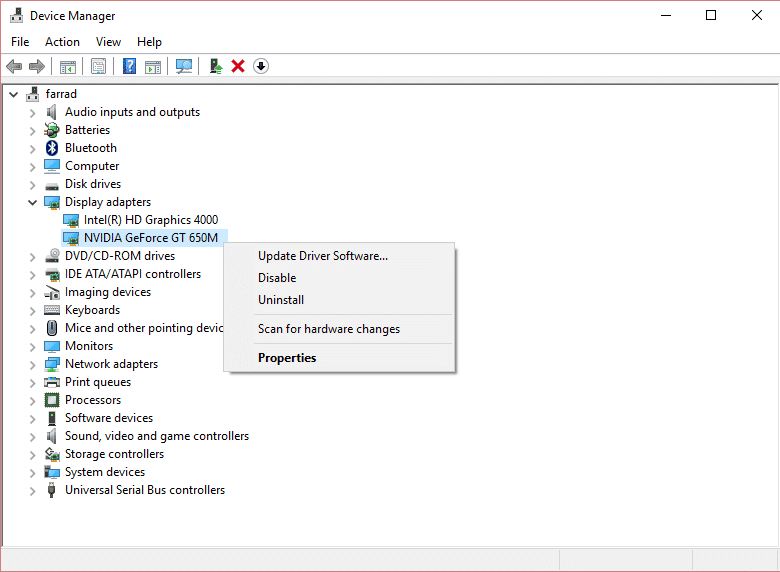Select Uninstall in the context menu
This screenshot has width=780, height=572.
(x=281, y=300)
